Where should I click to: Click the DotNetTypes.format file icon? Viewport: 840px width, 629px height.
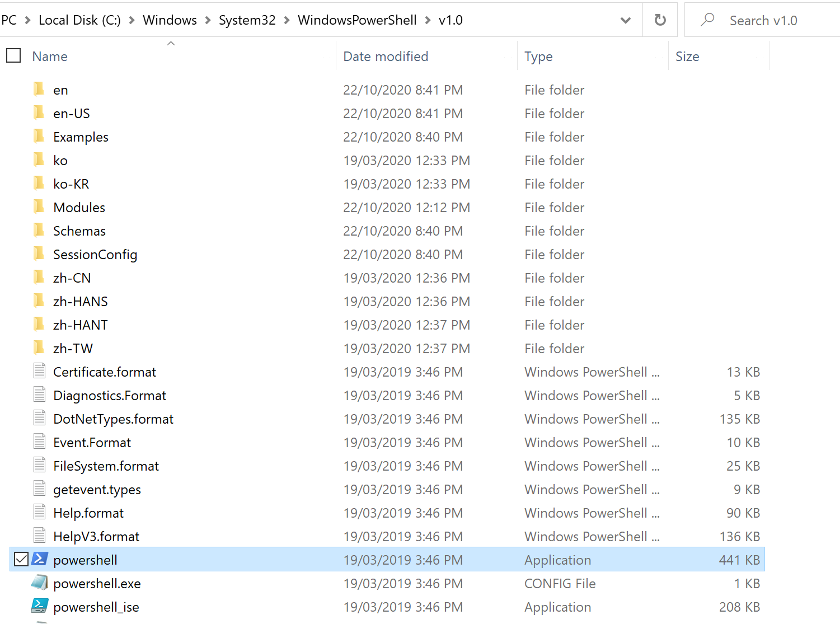(39, 418)
